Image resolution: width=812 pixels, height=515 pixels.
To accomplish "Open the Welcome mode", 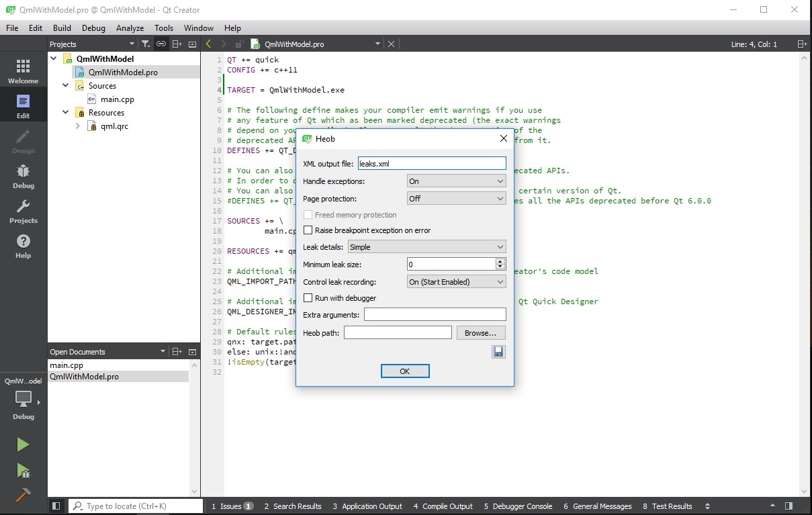I will (x=23, y=71).
